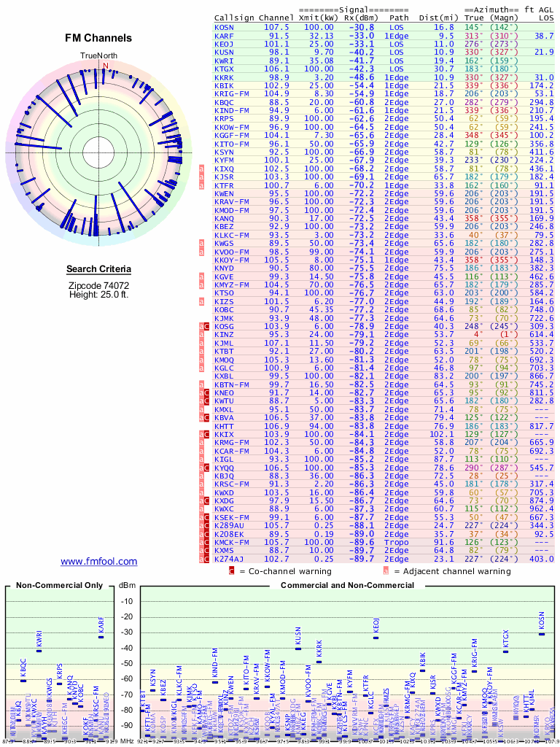Click the Channel column header

276,18
